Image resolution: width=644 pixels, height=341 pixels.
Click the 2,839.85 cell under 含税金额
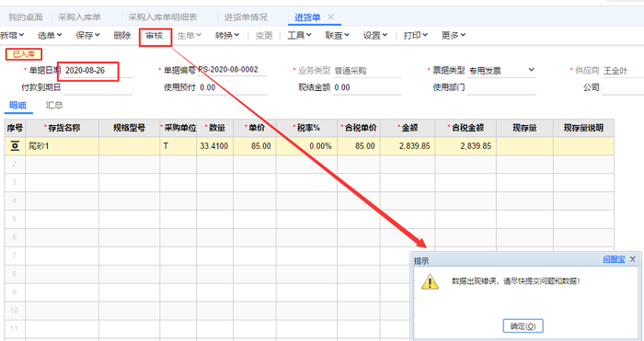[466, 146]
